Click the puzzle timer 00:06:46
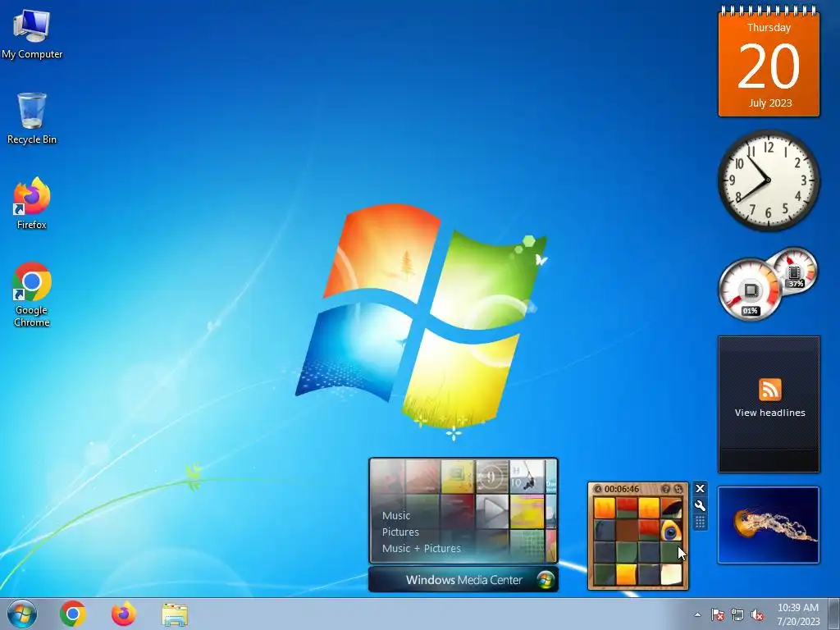 coord(622,489)
